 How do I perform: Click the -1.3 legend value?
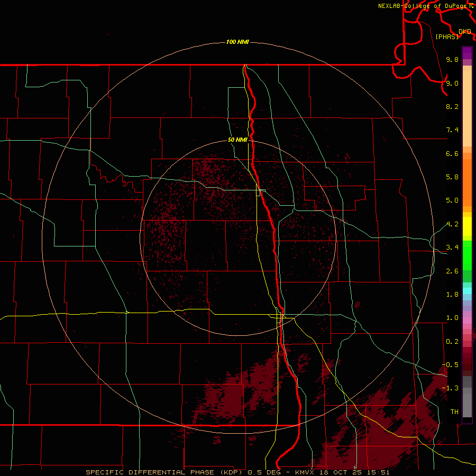[x=450, y=388]
